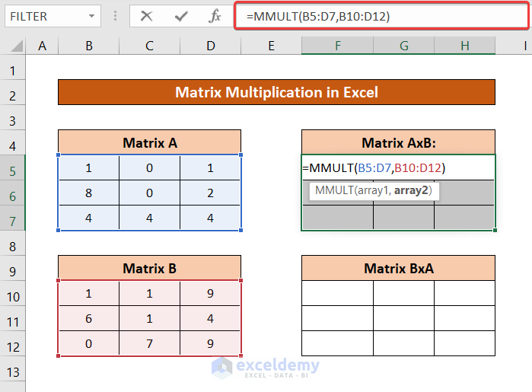Select column H header

click(465, 46)
